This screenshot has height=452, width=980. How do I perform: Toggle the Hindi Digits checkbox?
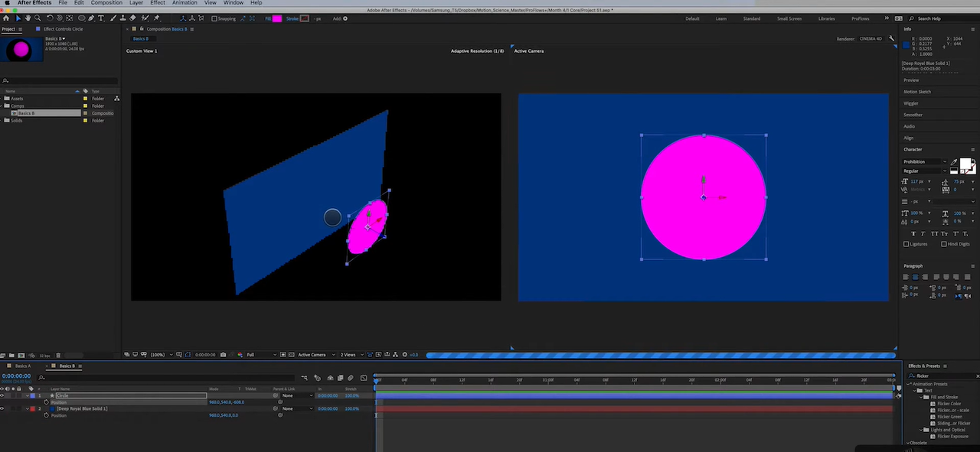[x=944, y=244]
